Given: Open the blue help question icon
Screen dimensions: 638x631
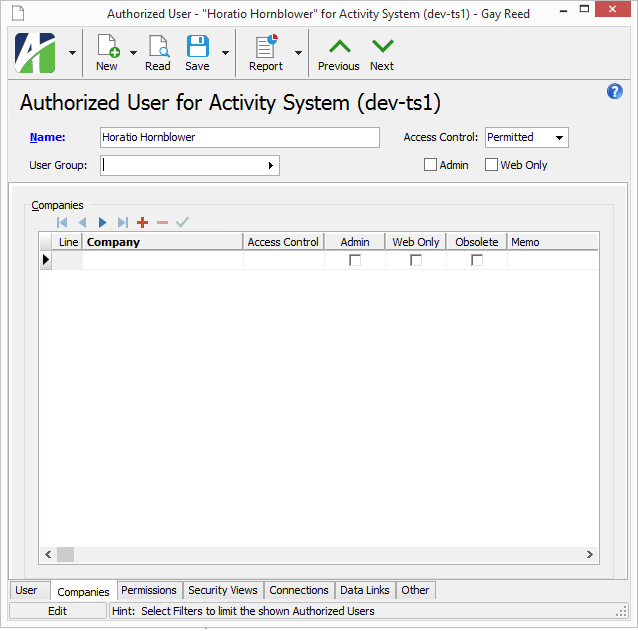Looking at the screenshot, I should click(614, 92).
